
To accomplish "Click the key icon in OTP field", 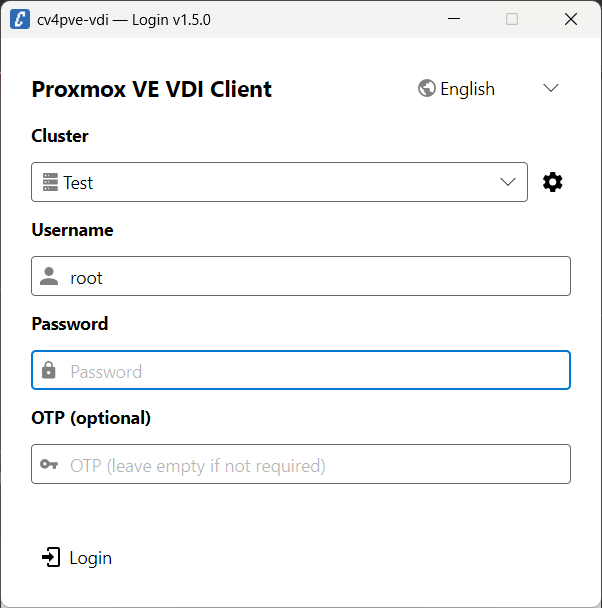I will [49, 464].
